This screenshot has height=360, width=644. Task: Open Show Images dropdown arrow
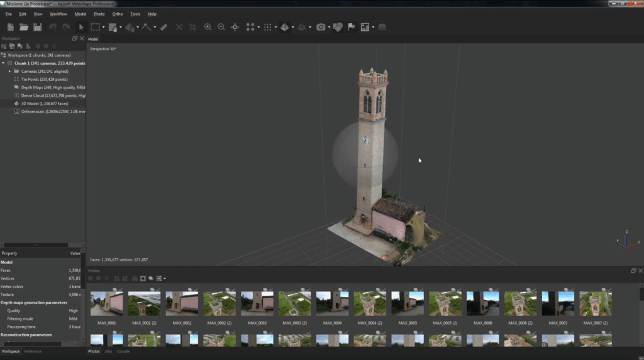[x=373, y=28]
